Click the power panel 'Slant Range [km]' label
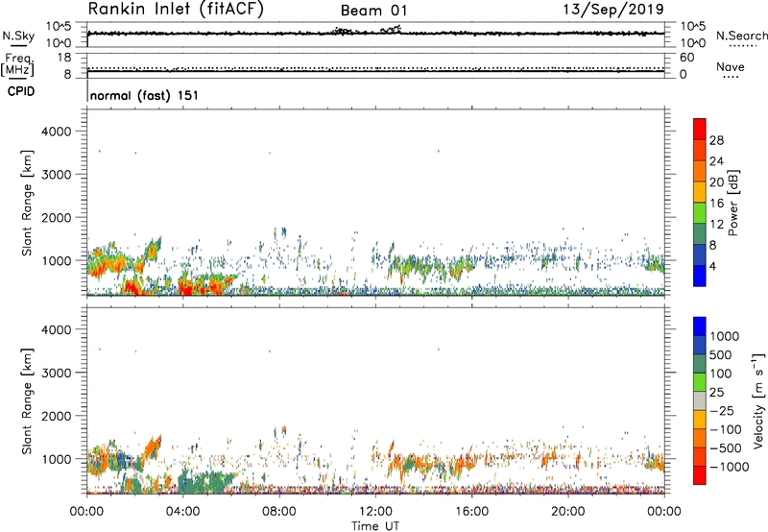 tap(27, 203)
